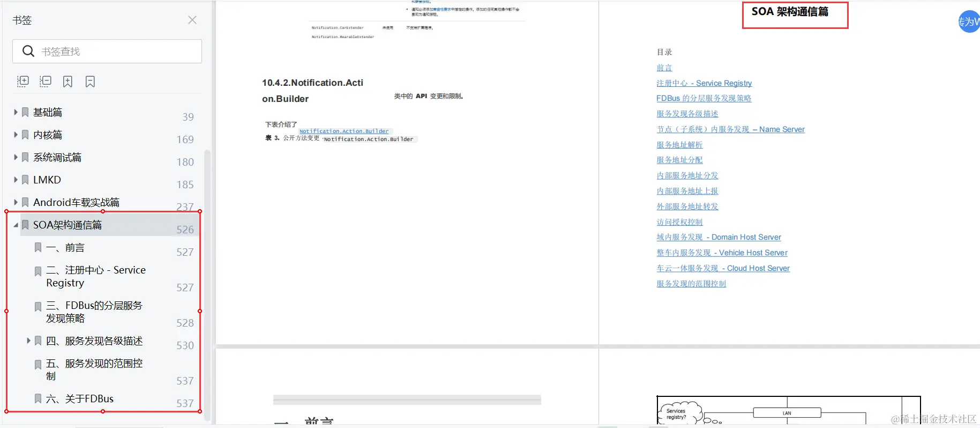Open the 基础篇 bookmark entry
The height and width of the screenshot is (428, 980).
tap(48, 112)
